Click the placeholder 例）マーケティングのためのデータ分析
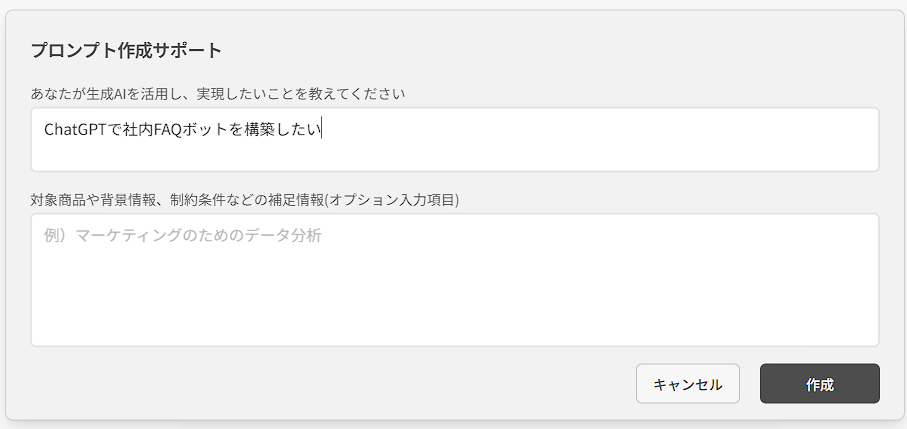 click(183, 236)
